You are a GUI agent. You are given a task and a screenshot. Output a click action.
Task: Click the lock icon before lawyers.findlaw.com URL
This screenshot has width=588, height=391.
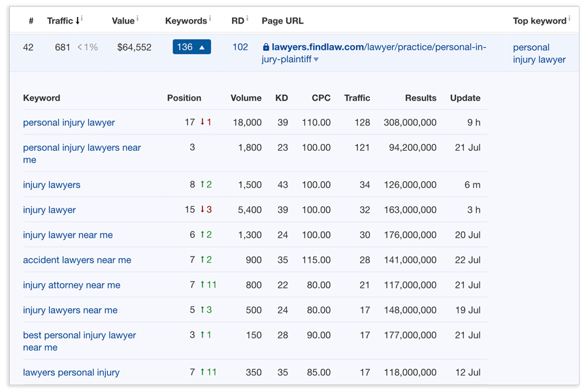click(266, 47)
